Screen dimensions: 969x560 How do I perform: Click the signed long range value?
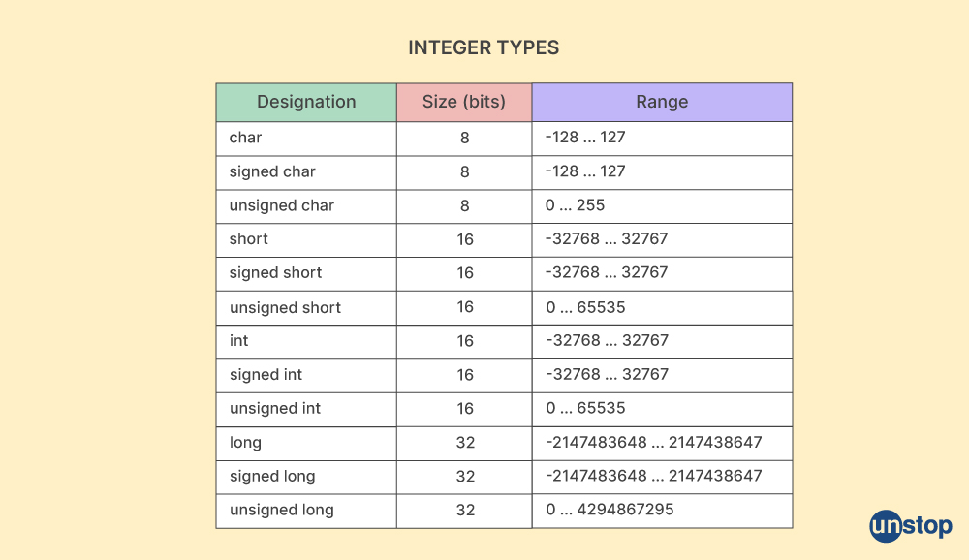click(654, 476)
